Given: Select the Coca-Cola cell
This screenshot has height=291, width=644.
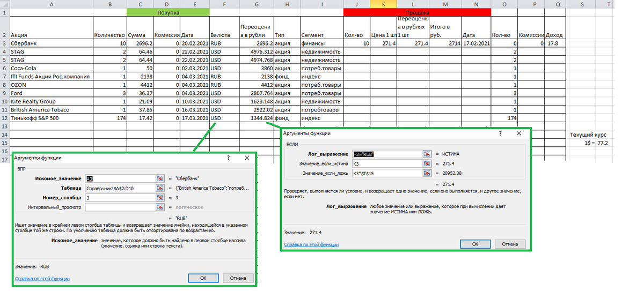Looking at the screenshot, I should [x=51, y=68].
